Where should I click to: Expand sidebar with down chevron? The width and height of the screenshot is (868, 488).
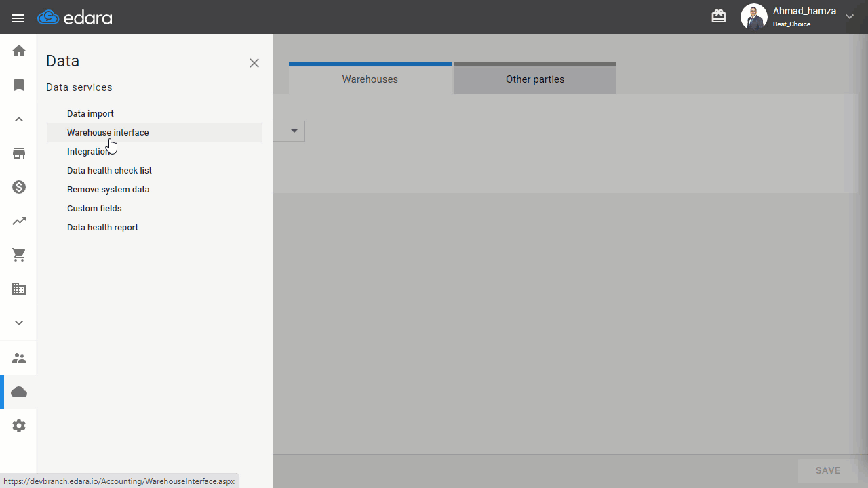(x=19, y=323)
